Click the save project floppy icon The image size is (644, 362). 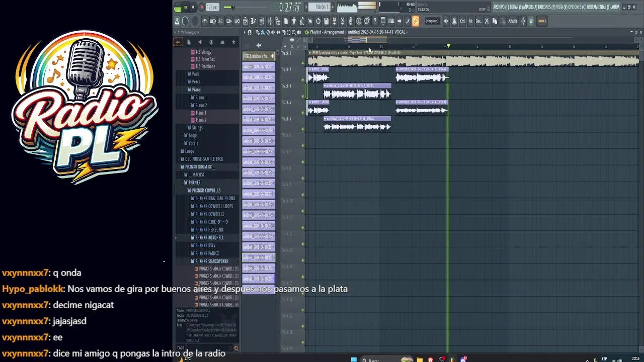coord(327,21)
